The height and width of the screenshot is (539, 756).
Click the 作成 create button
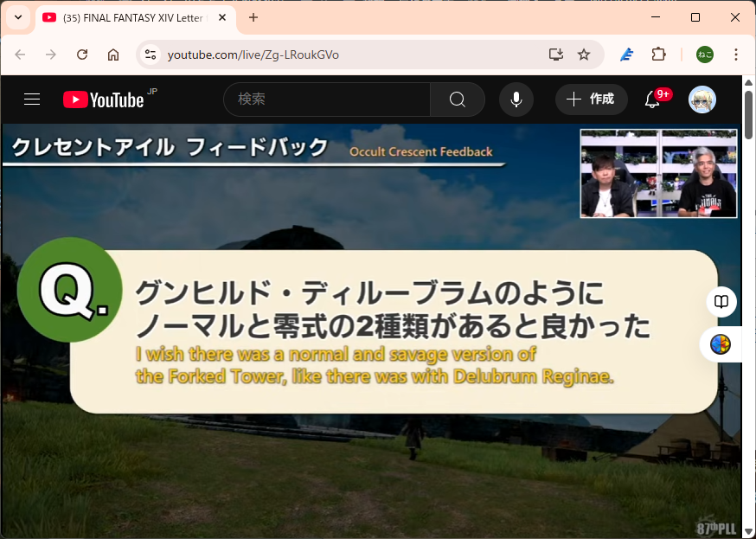point(592,99)
